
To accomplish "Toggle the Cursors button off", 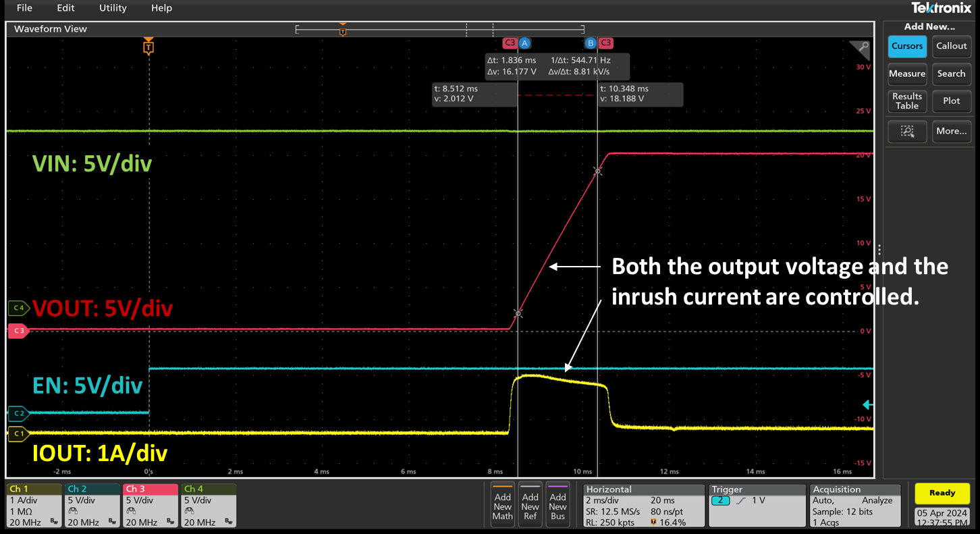I will click(906, 46).
